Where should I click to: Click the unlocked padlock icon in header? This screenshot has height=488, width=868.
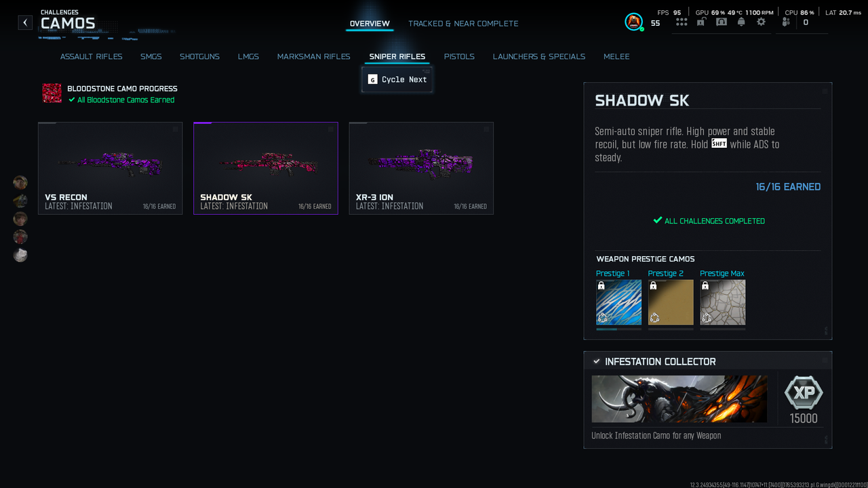(701, 22)
